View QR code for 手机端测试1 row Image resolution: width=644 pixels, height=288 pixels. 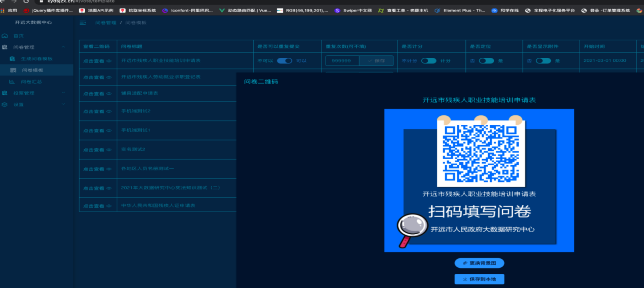tap(97, 130)
